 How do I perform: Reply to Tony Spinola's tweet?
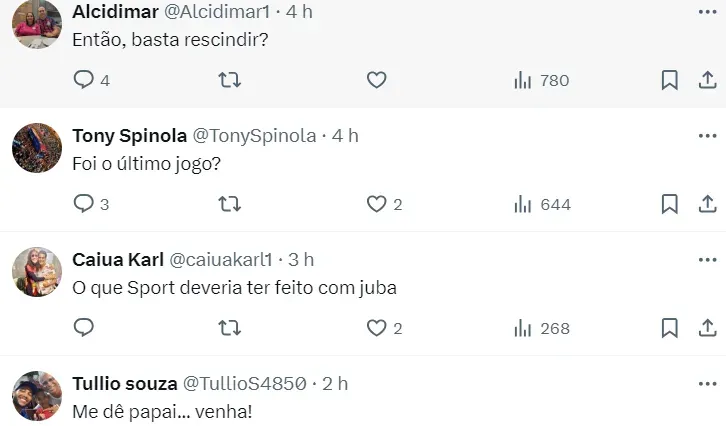coord(84,204)
